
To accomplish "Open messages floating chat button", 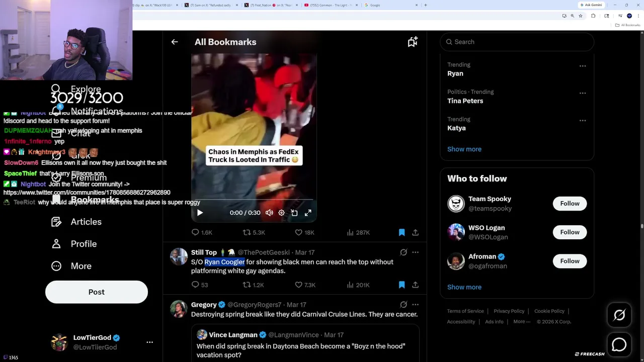I will (619, 344).
